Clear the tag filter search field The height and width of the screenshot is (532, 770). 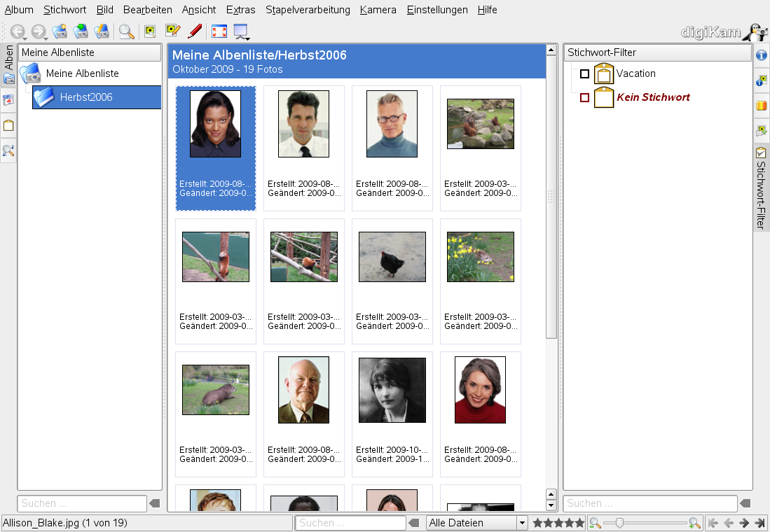pos(745,503)
